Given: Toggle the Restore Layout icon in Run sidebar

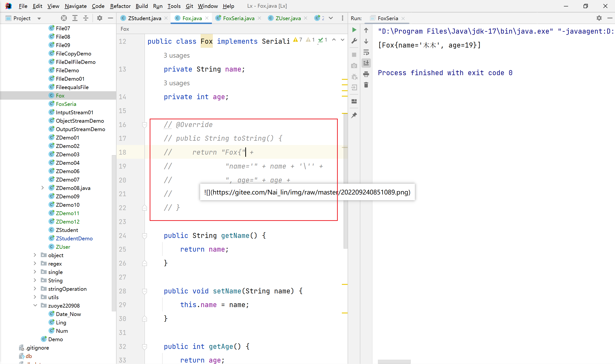Looking at the screenshot, I should point(354,101).
